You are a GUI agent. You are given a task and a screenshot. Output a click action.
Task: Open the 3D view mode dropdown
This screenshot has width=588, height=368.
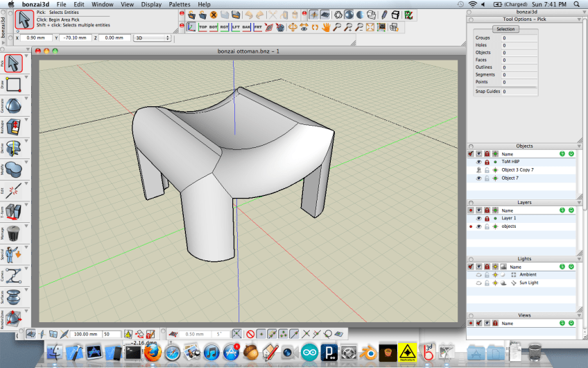click(x=151, y=38)
